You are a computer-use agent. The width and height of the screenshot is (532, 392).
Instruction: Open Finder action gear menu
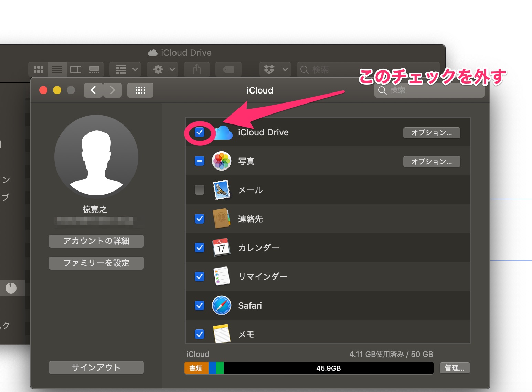coord(162,69)
